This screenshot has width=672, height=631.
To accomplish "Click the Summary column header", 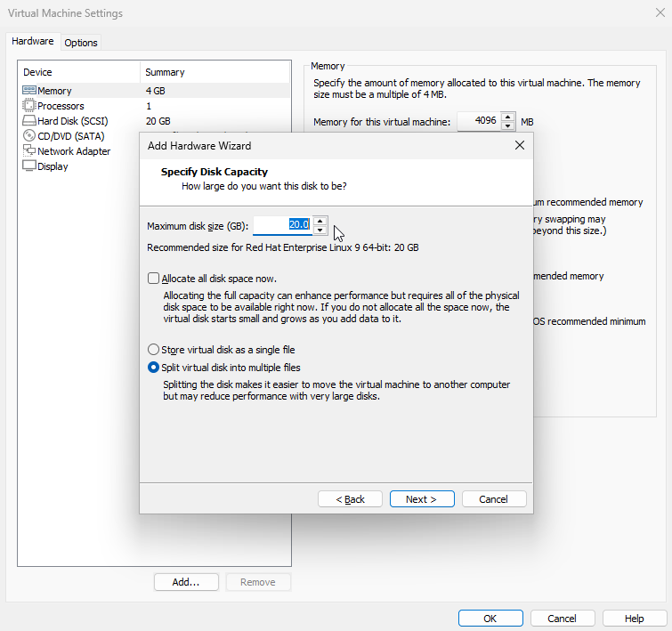I will pyautogui.click(x=165, y=72).
